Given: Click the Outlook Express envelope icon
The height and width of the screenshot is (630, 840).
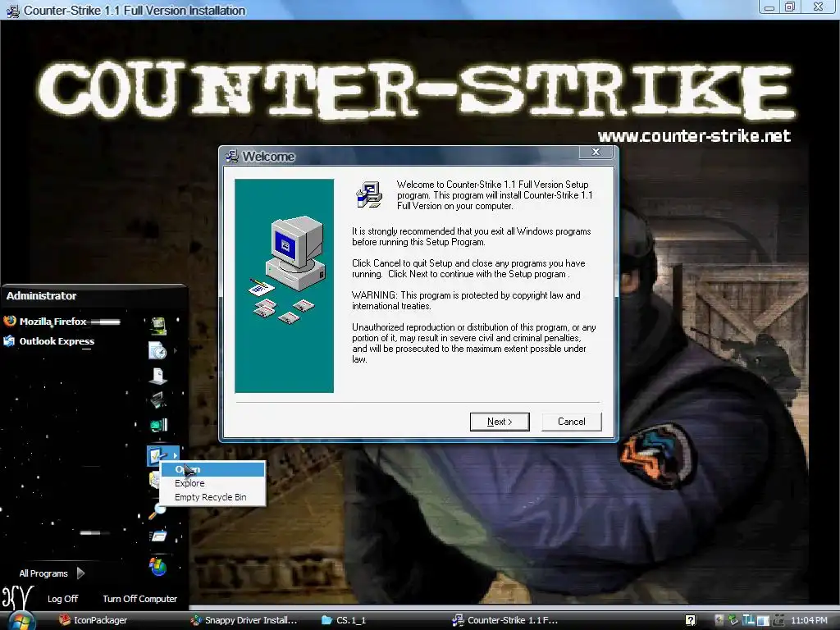Looking at the screenshot, I should click(9, 340).
